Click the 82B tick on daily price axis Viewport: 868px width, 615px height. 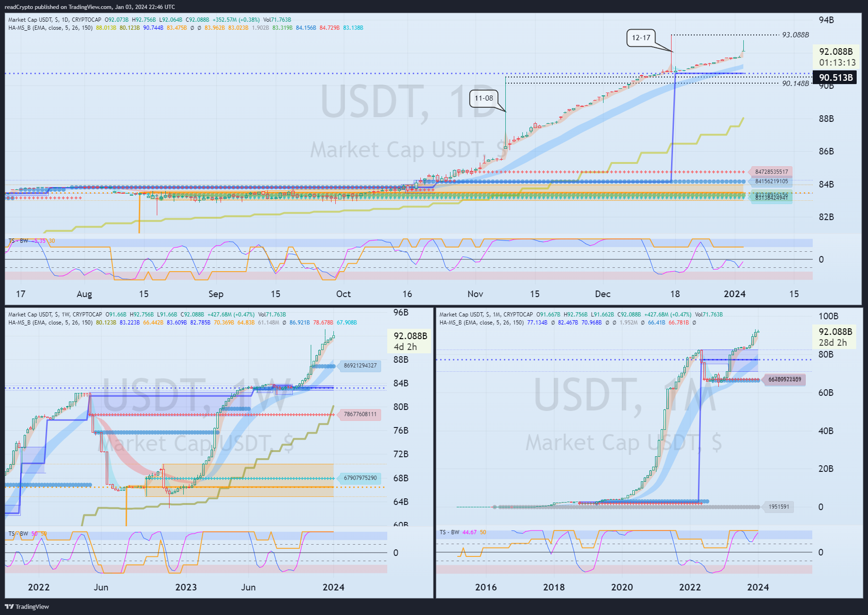pos(826,217)
